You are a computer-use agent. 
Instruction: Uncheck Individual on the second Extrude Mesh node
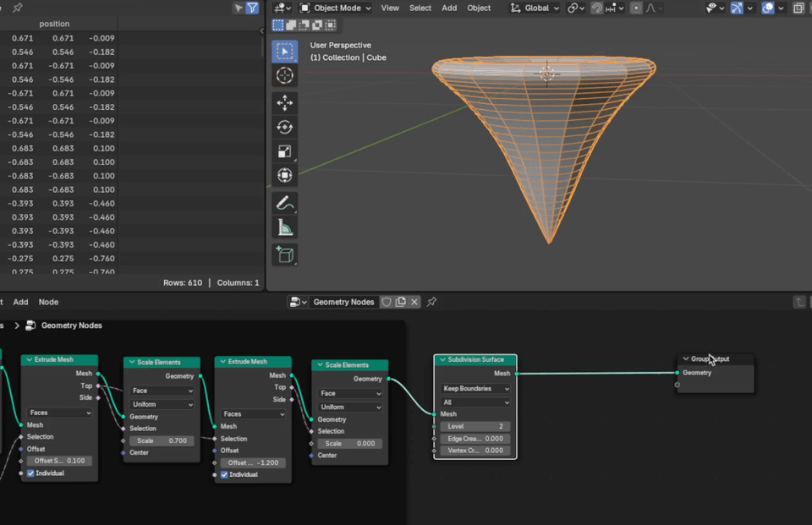coord(224,474)
